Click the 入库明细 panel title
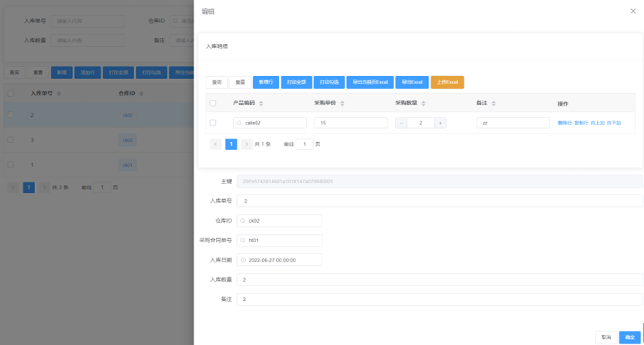644x345 pixels. pyautogui.click(x=217, y=47)
